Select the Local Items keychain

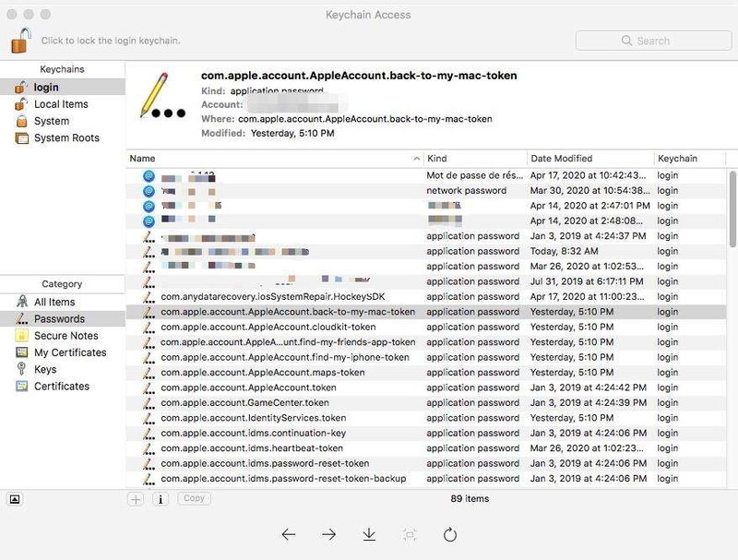point(63,104)
